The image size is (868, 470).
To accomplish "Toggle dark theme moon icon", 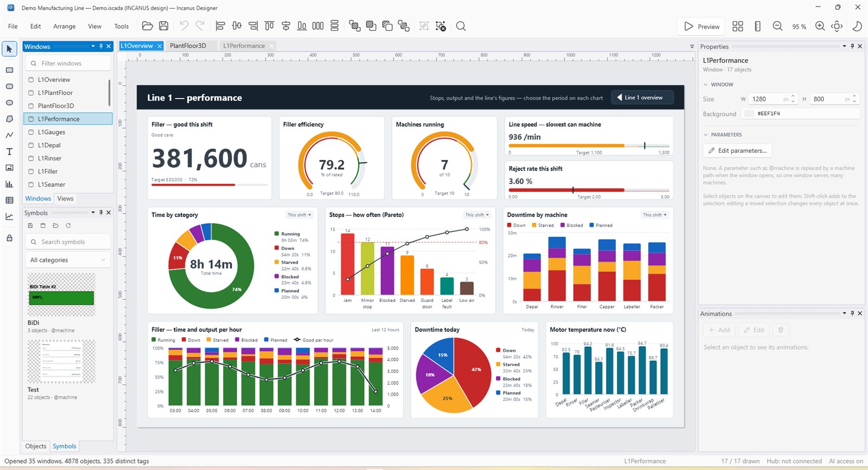I will tap(857, 26).
